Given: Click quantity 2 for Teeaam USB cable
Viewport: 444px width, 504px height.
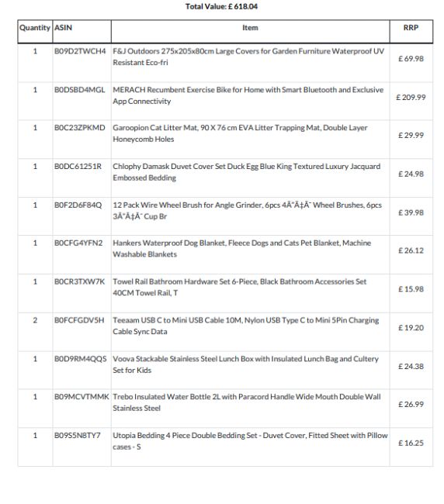Looking at the screenshot, I should coord(35,320).
